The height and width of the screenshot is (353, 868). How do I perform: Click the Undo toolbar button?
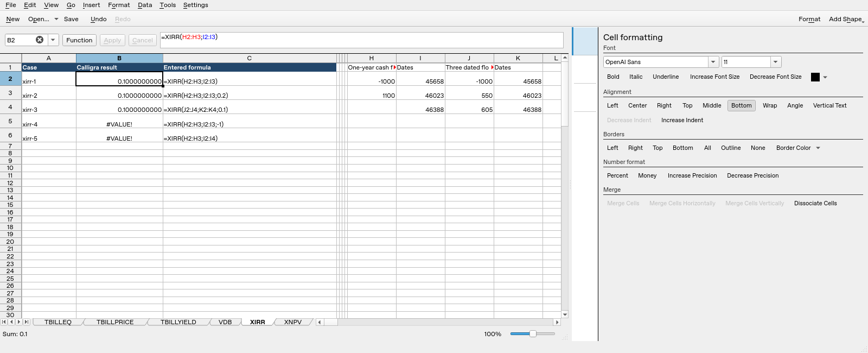tap(98, 19)
